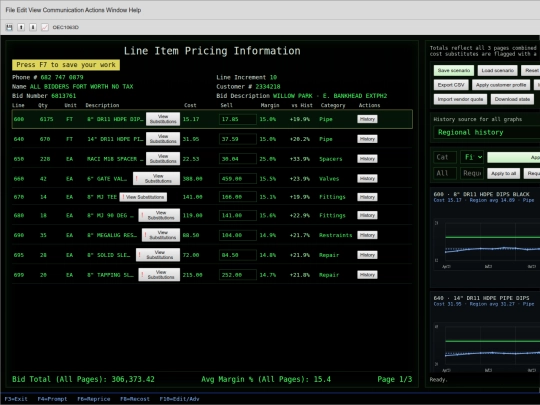This screenshot has height=405, width=540.
Task: View Substitutions for line 600
Action: (163, 119)
